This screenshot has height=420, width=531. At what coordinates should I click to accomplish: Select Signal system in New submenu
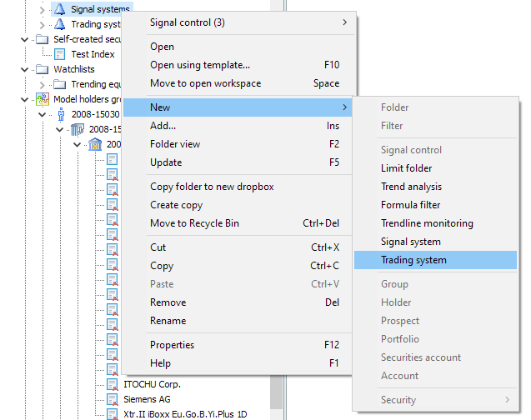pos(411,242)
